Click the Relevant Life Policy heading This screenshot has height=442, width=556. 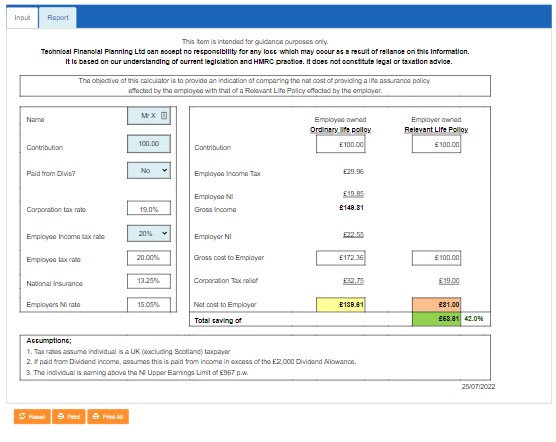point(436,130)
